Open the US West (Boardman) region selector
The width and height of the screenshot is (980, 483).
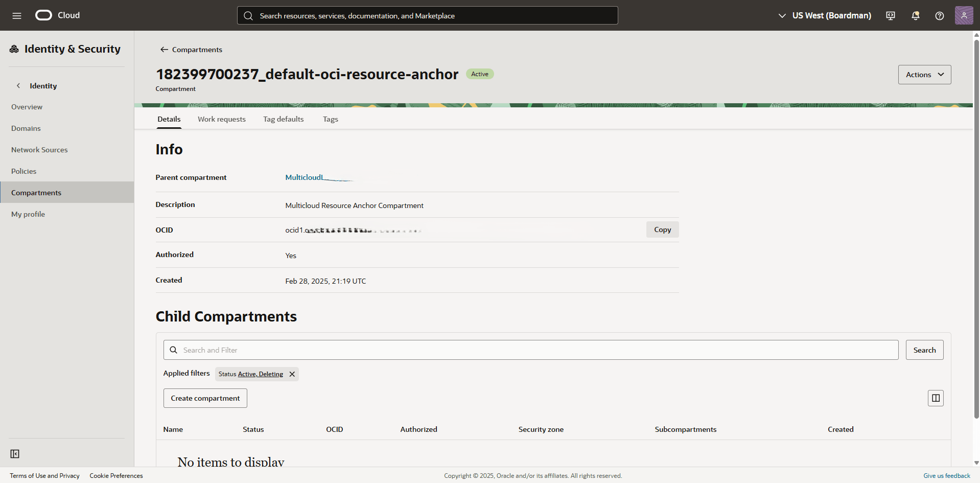pyautogui.click(x=831, y=15)
